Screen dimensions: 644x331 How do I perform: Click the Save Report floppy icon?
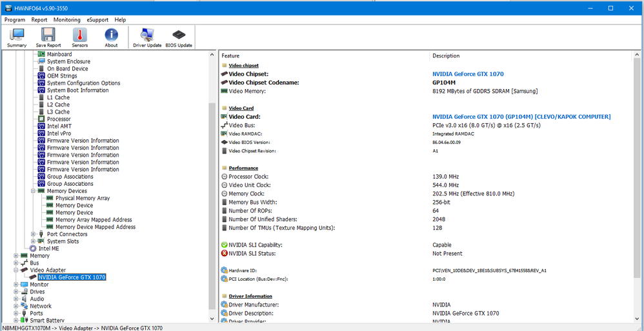pos(48,37)
